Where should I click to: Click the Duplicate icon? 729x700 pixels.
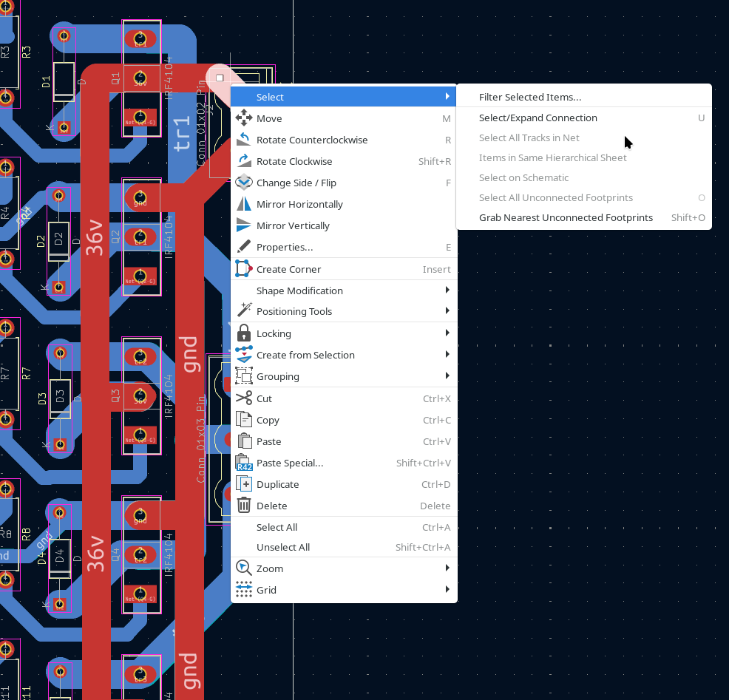243,484
